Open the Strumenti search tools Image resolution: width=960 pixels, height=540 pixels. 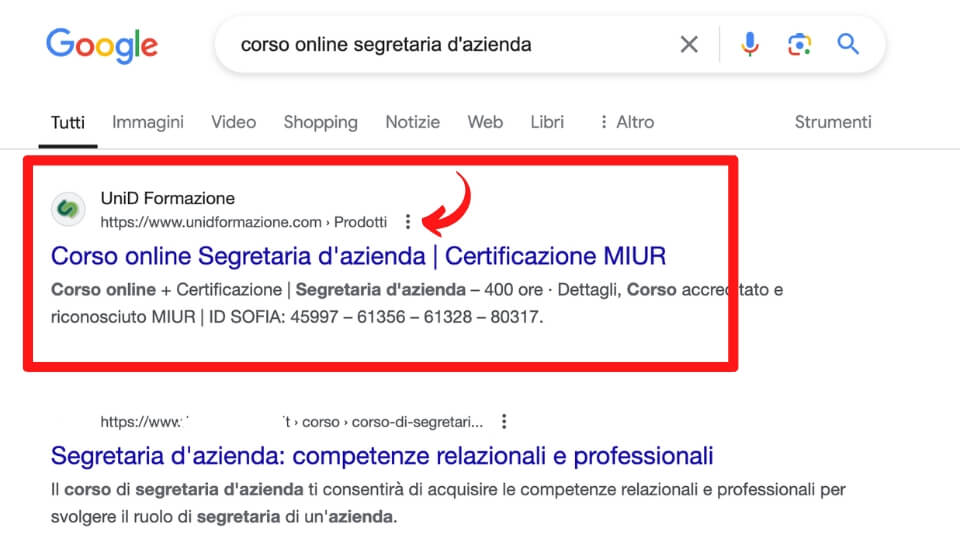pyautogui.click(x=833, y=122)
